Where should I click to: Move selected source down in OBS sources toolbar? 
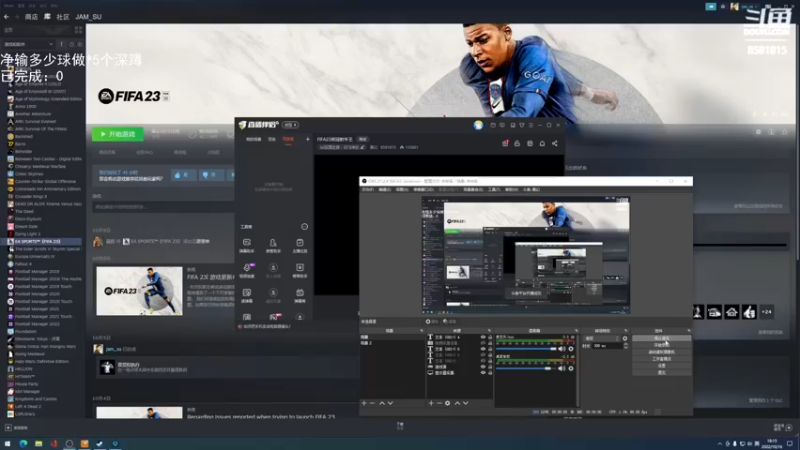pyautogui.click(x=466, y=403)
